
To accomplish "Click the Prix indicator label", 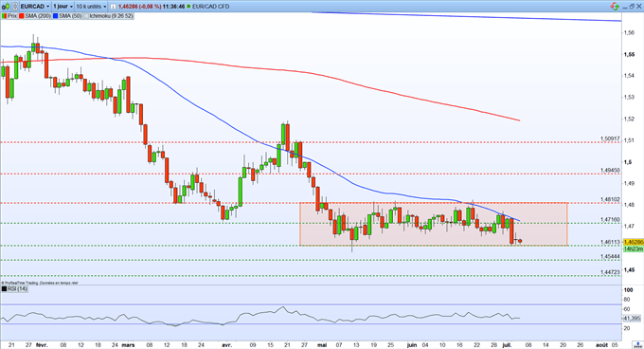I will tap(12, 16).
